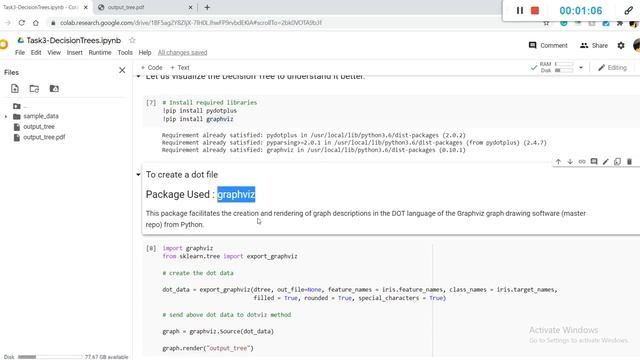Click the address bar URL
The height and width of the screenshot is (360, 640).
(191, 23)
